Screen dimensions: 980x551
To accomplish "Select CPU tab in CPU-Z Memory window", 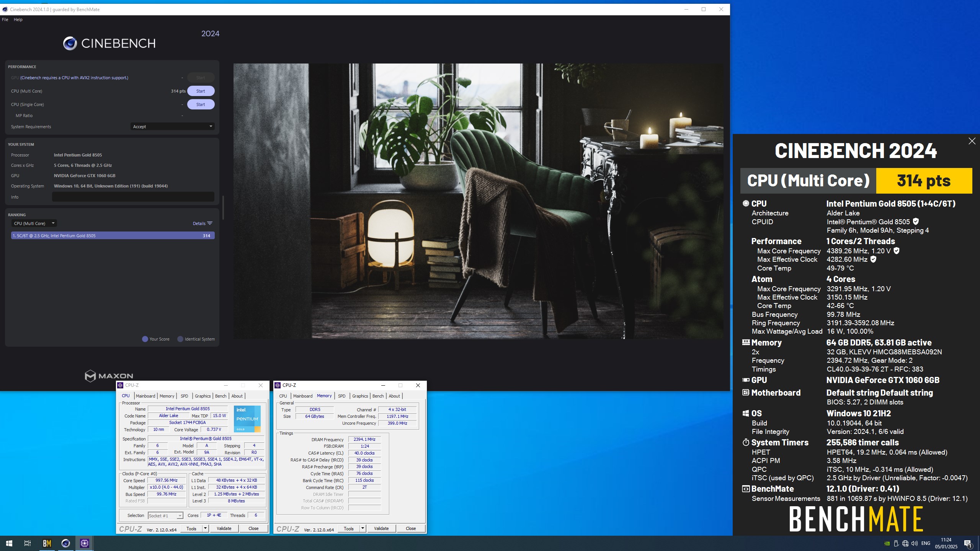I will 283,396.
